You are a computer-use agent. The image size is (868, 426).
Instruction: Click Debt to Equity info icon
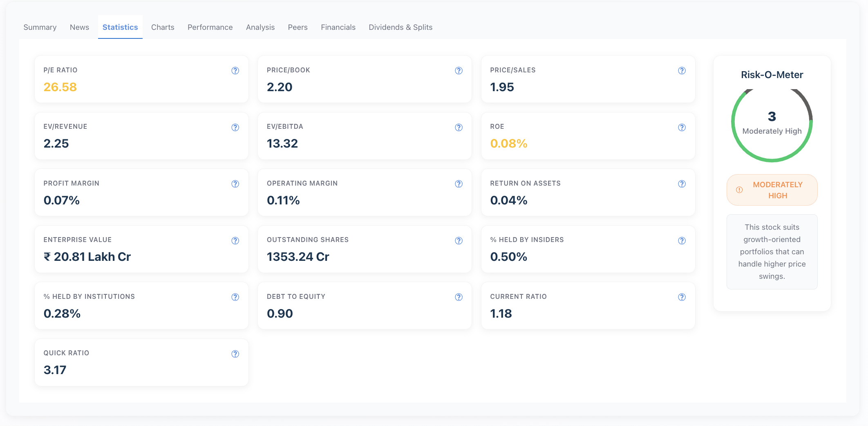coord(459,297)
